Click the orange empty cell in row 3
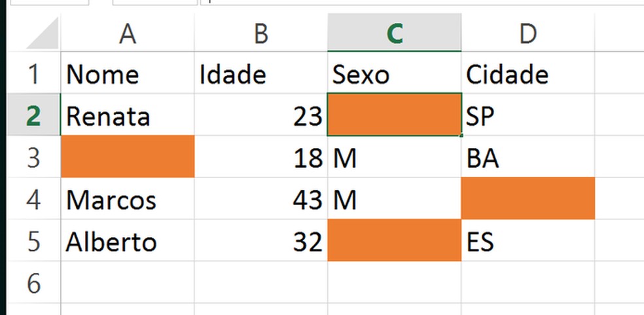 (x=128, y=158)
